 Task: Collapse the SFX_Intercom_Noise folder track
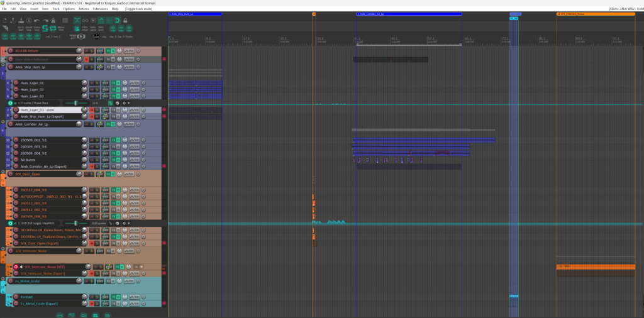click(x=3, y=248)
